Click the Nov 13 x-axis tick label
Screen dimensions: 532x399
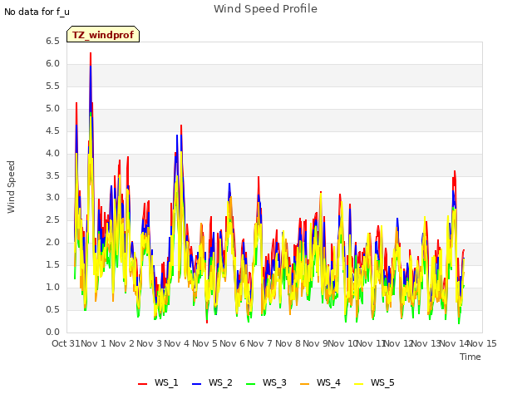426,343
